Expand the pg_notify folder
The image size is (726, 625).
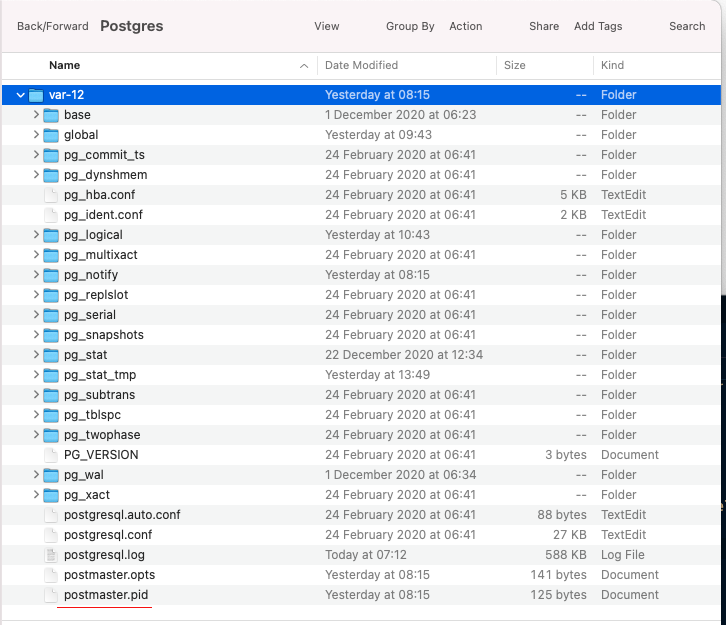(36, 274)
